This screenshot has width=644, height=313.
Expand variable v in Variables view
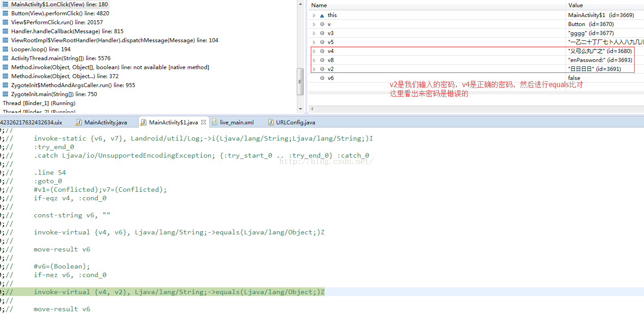pos(314,24)
